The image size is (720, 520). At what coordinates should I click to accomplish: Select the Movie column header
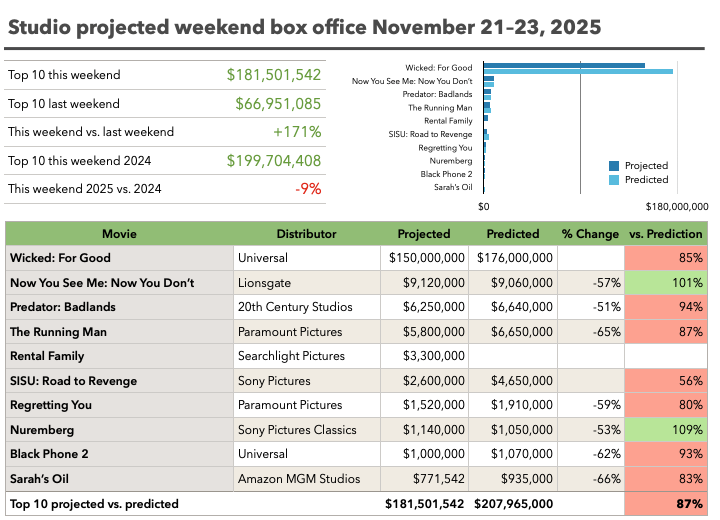coord(119,234)
